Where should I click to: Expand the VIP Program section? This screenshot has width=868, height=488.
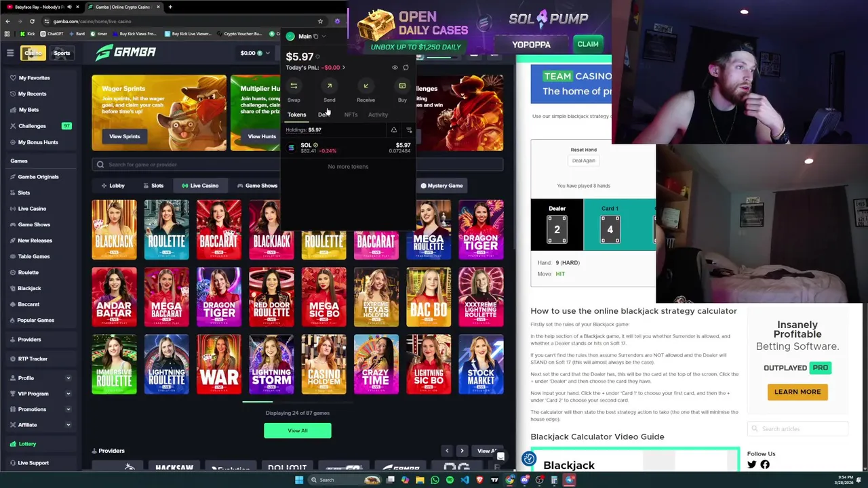pyautogui.click(x=68, y=394)
